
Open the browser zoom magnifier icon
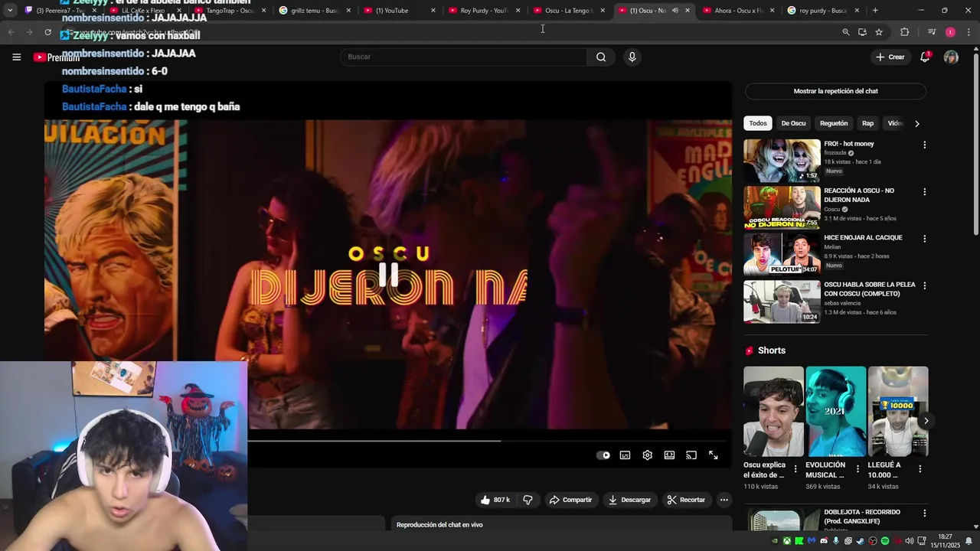(846, 32)
